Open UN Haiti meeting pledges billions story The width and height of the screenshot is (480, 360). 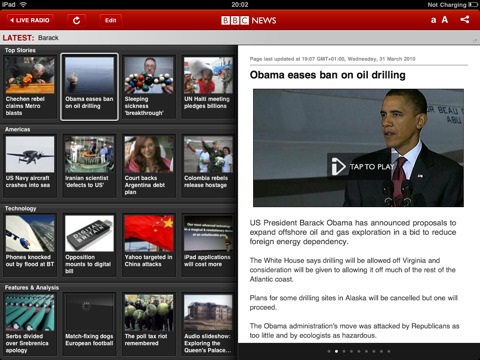click(x=208, y=87)
